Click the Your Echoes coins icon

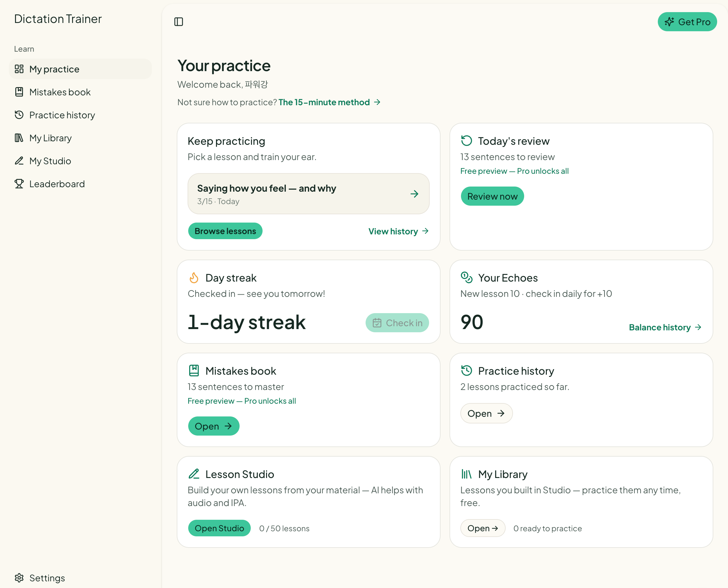coord(467,277)
